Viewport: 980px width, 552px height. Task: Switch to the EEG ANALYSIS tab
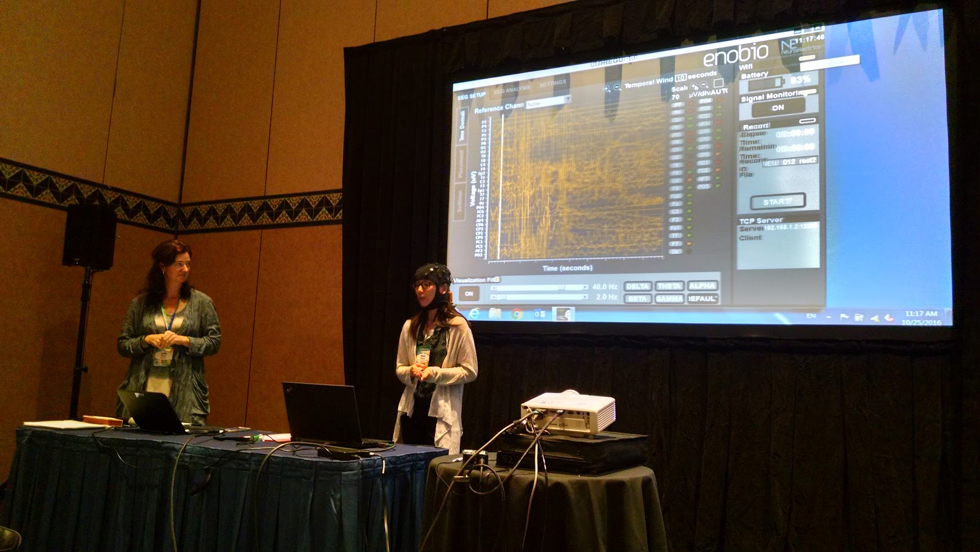pos(512,89)
